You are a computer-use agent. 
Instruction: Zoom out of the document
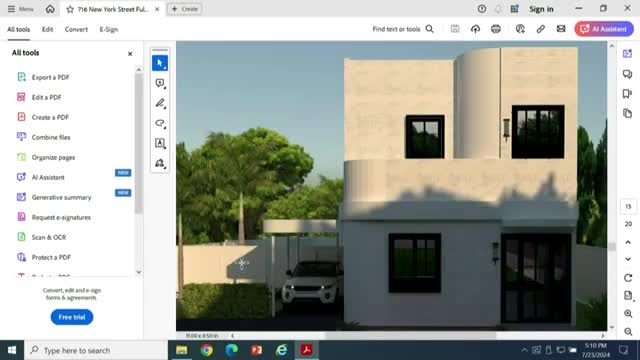coord(628,331)
